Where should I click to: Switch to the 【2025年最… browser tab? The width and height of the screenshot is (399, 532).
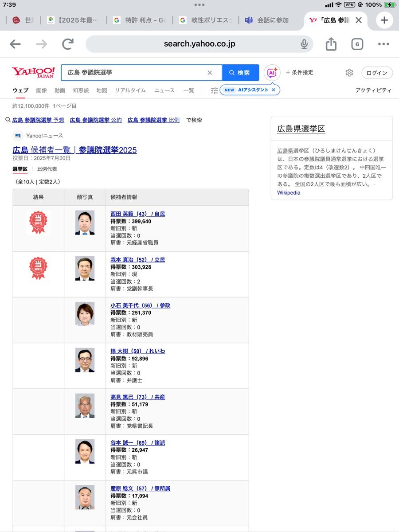tap(74, 20)
